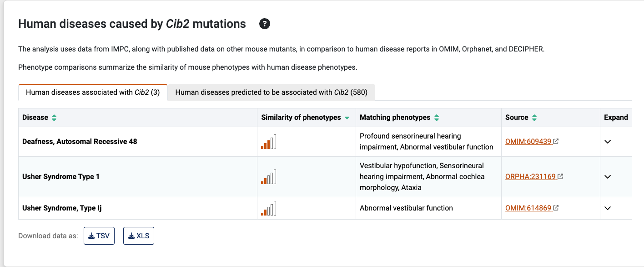Click the help question mark icon
Viewport: 644px width, 267px height.
click(265, 24)
